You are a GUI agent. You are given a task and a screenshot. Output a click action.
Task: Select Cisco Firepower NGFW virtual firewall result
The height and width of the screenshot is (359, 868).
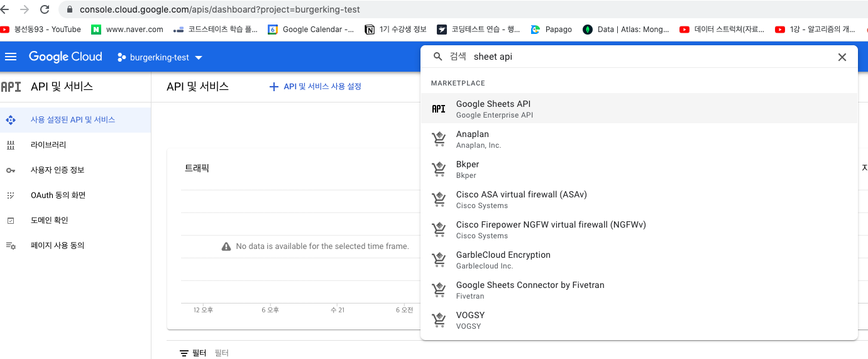(x=639, y=229)
